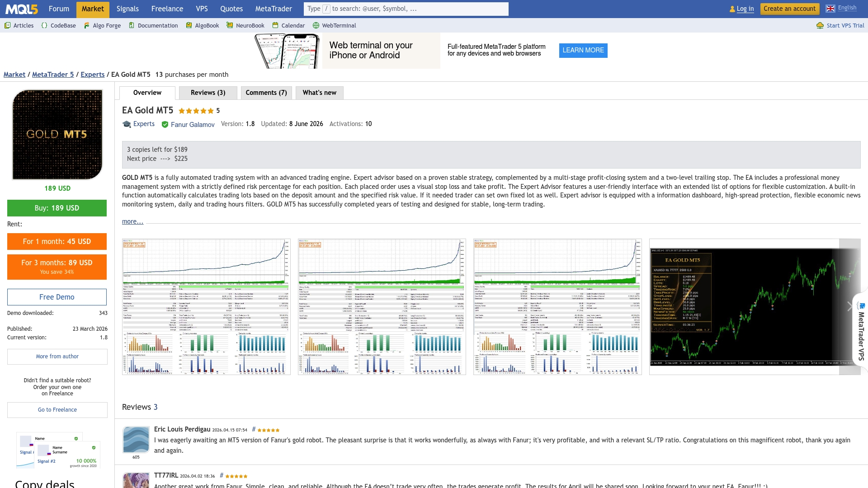Click the MQL5 logo

pyautogui.click(x=22, y=9)
